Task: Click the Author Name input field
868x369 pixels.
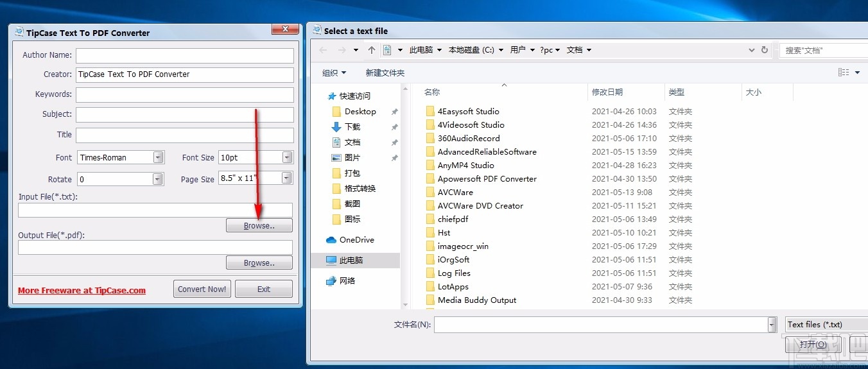Action: click(x=185, y=55)
